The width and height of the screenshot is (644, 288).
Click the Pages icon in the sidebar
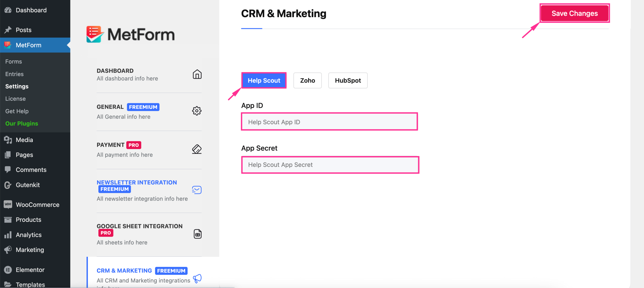[8, 155]
